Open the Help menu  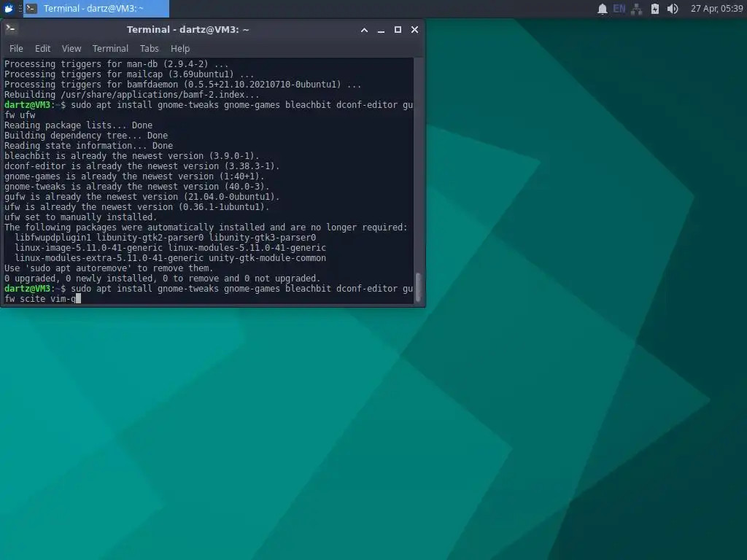180,49
